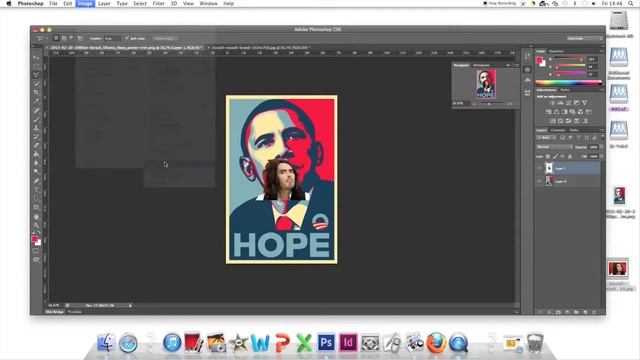This screenshot has width=640, height=360.
Task: Hide Layer 1 using its eye icon
Action: coord(539,168)
